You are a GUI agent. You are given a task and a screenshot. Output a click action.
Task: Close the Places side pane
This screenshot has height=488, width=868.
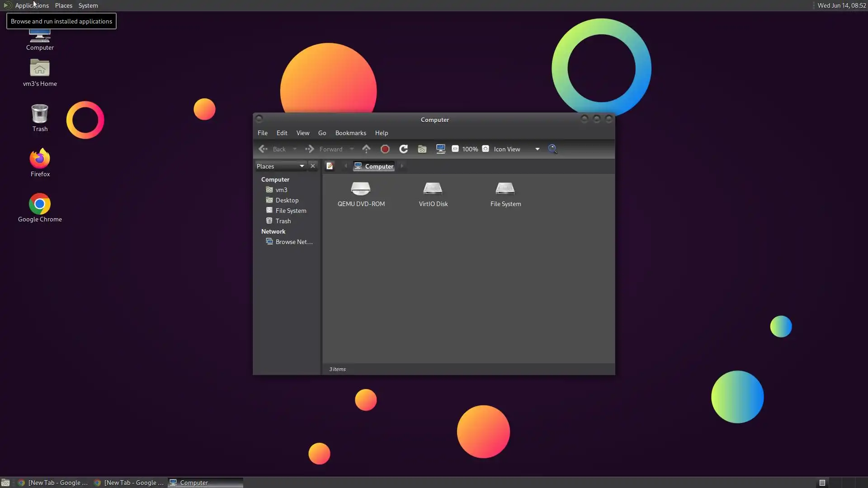tap(312, 166)
